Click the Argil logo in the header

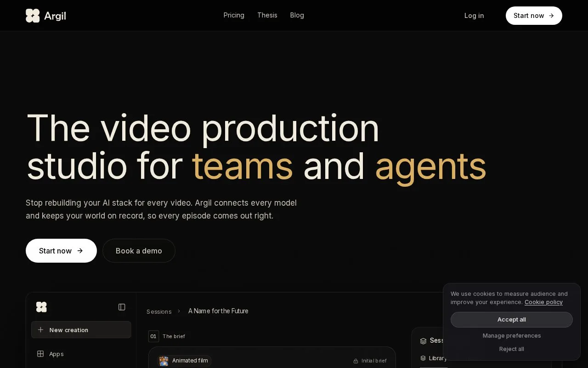coord(46,16)
